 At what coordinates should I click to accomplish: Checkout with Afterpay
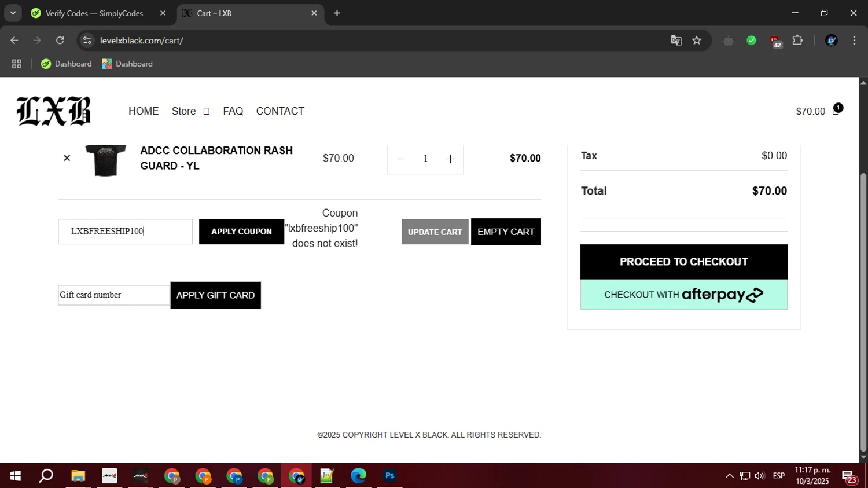(683, 295)
